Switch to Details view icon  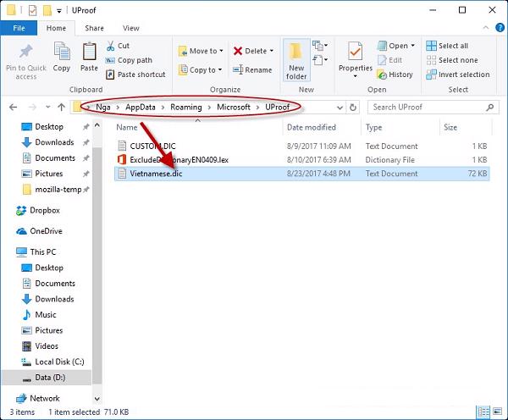coord(483,412)
